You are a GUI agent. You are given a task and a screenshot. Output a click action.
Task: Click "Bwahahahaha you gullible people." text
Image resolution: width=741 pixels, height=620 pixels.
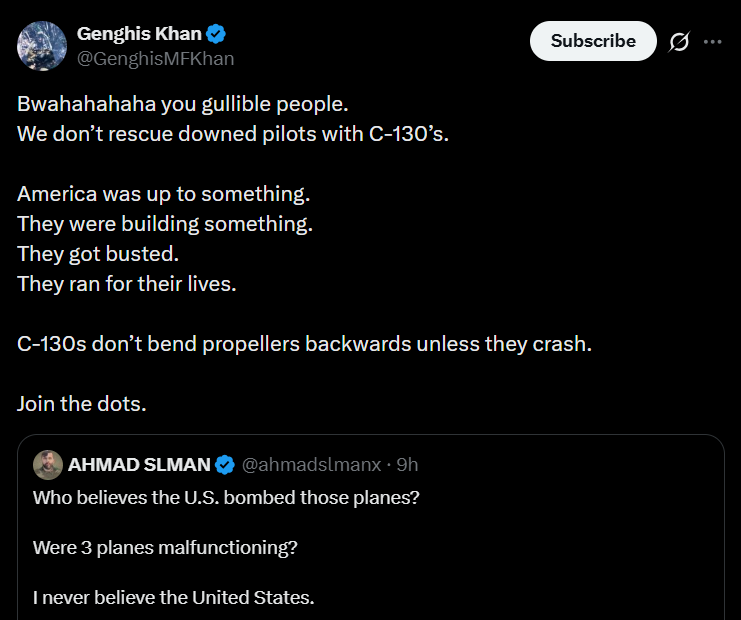click(182, 104)
